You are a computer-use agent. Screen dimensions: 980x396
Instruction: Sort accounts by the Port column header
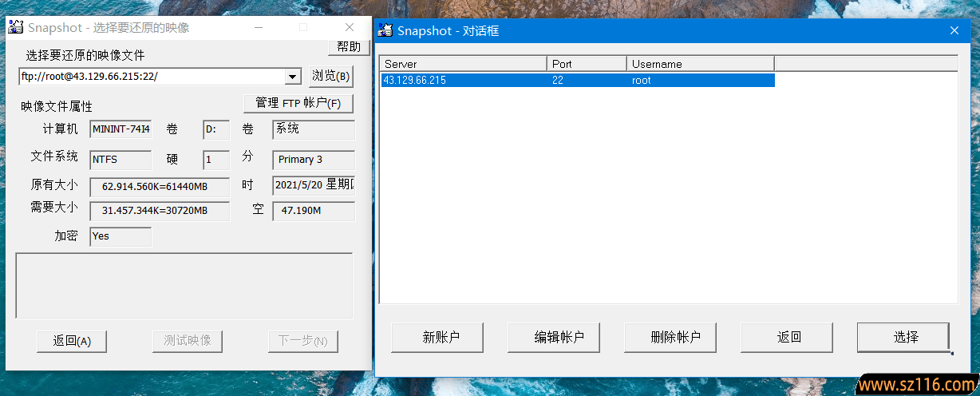(587, 64)
